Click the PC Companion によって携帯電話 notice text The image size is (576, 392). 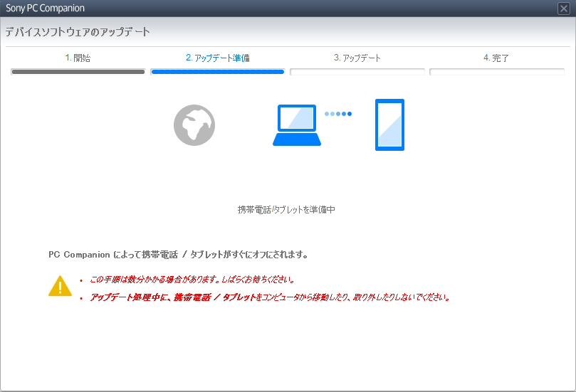coord(178,255)
